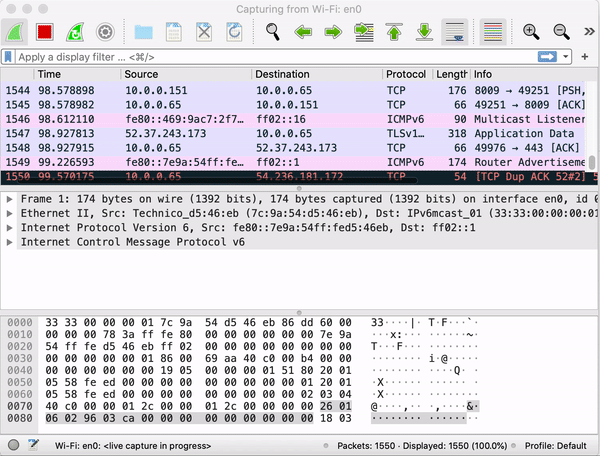Click the display filter bookmark icon
The image size is (600, 456).
tap(9, 57)
